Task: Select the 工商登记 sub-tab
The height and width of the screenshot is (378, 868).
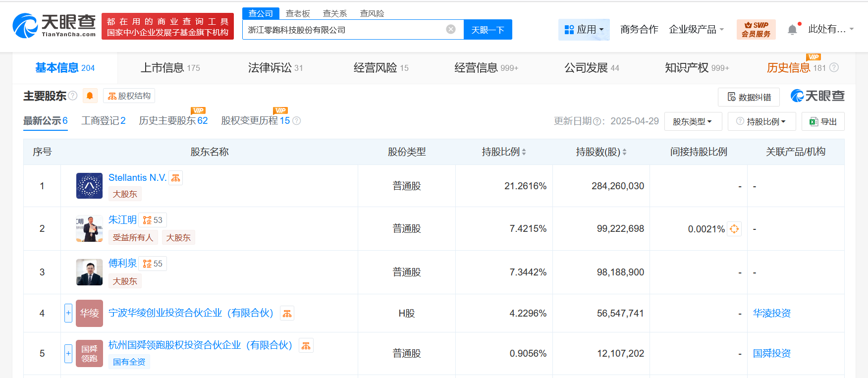Action: pyautogui.click(x=103, y=121)
